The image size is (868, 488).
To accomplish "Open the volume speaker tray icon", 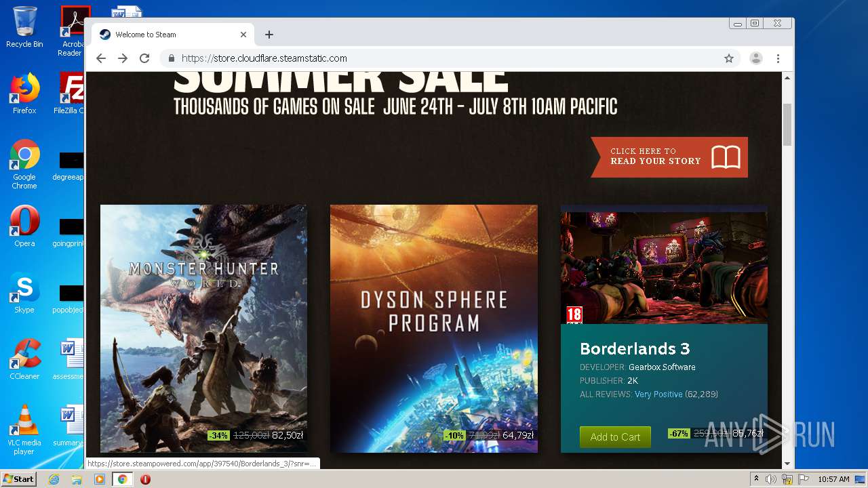I will [771, 479].
